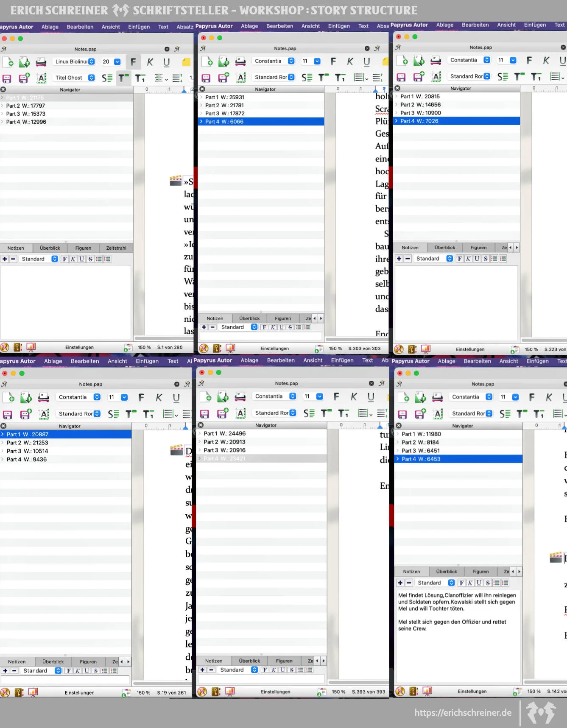
Task: Click new document icon in S.19 von 261 window
Action: point(9,398)
